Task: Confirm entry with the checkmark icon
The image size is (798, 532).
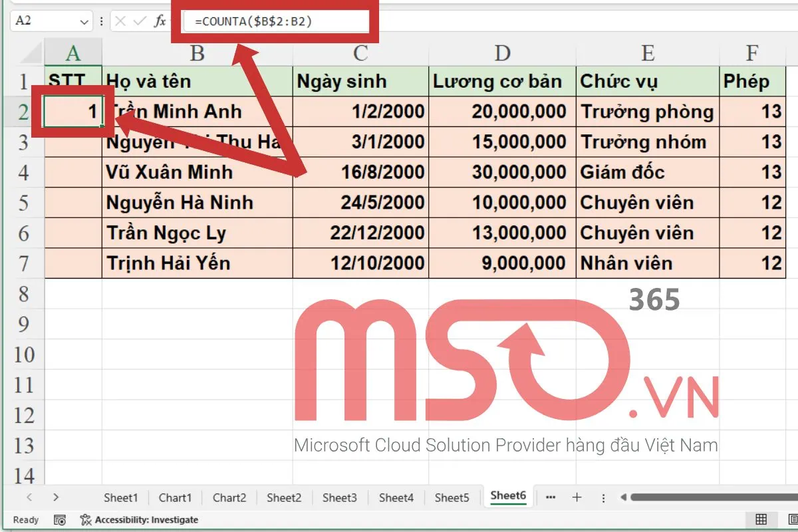Action: click(141, 21)
